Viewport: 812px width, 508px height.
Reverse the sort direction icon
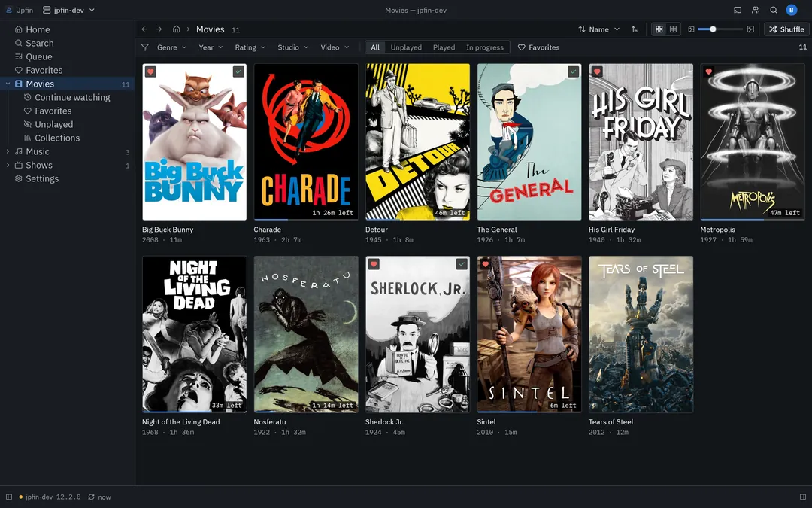tap(635, 29)
